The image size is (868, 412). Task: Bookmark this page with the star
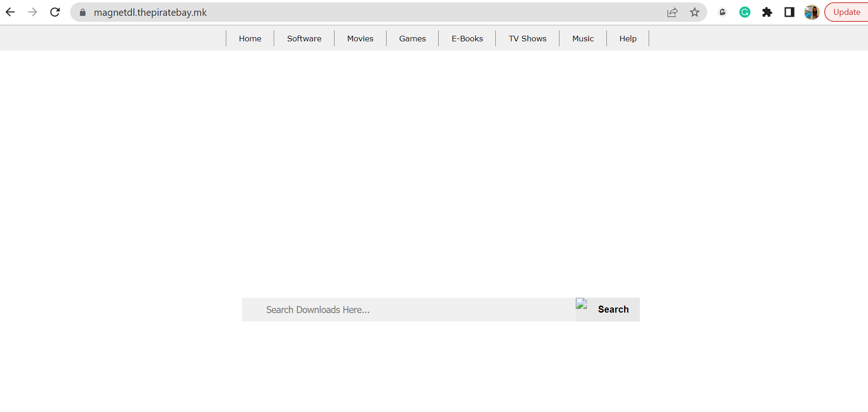click(695, 13)
